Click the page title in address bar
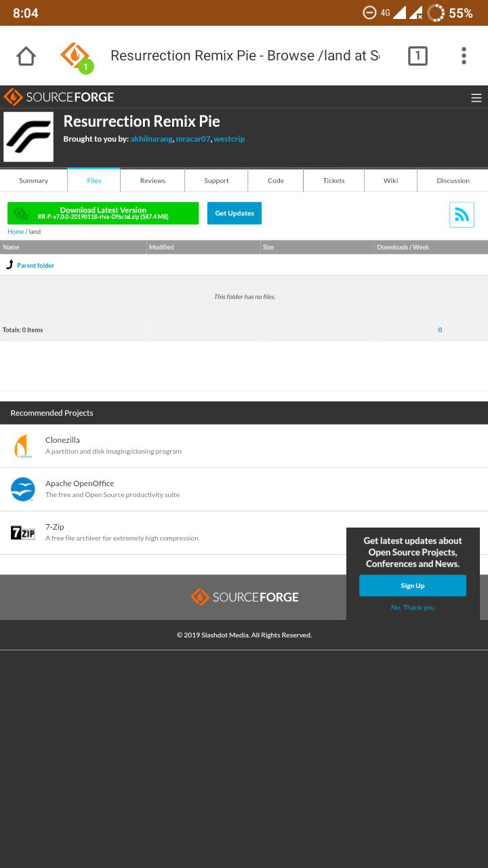Viewport: 488px width, 868px height. (245, 56)
